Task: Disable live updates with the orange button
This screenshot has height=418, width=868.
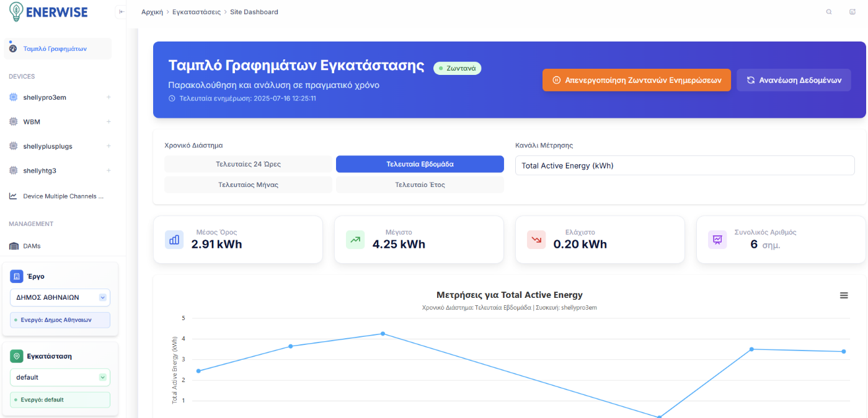Action: pyautogui.click(x=636, y=80)
